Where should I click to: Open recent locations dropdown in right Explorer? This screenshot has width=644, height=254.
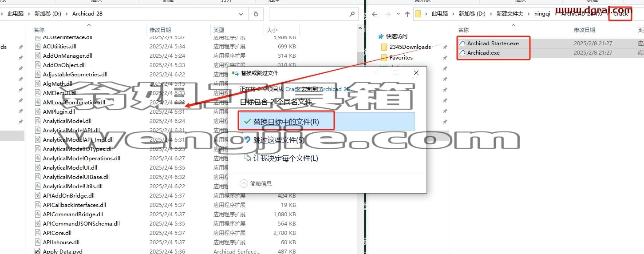(398, 14)
